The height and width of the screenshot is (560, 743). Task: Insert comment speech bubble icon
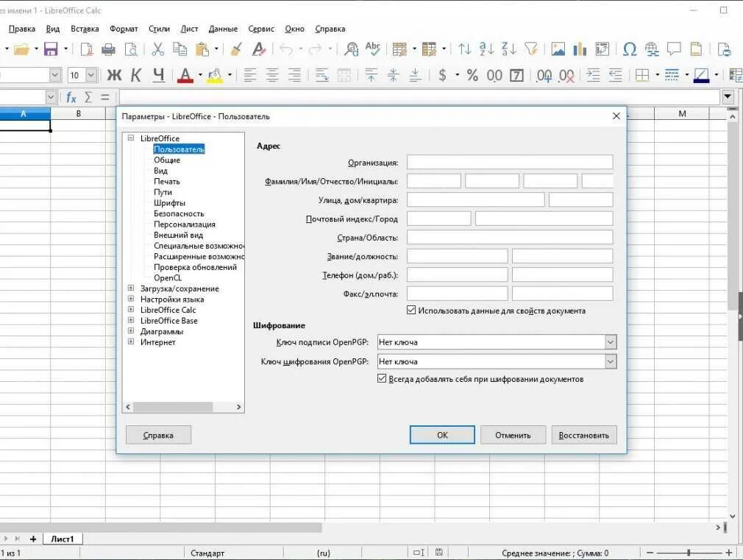point(674,49)
